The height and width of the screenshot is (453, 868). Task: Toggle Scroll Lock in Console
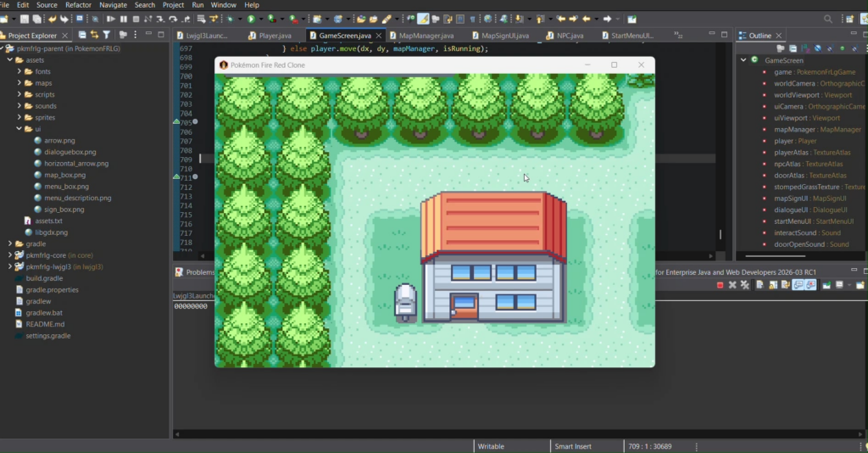773,285
